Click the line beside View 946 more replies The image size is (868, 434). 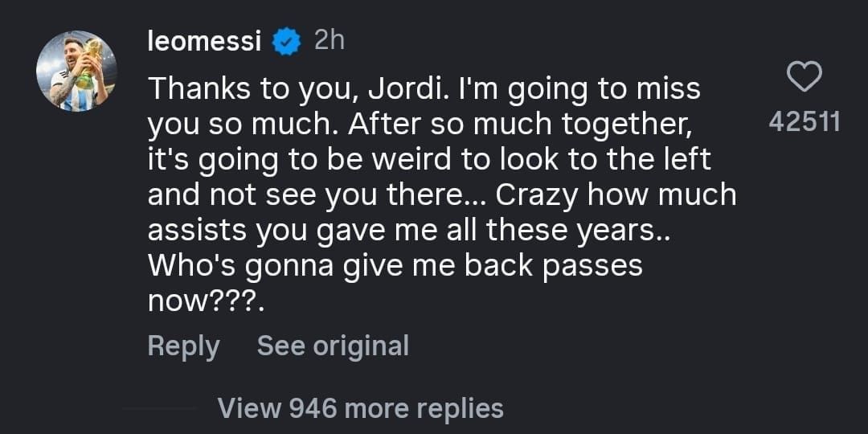click(x=159, y=408)
